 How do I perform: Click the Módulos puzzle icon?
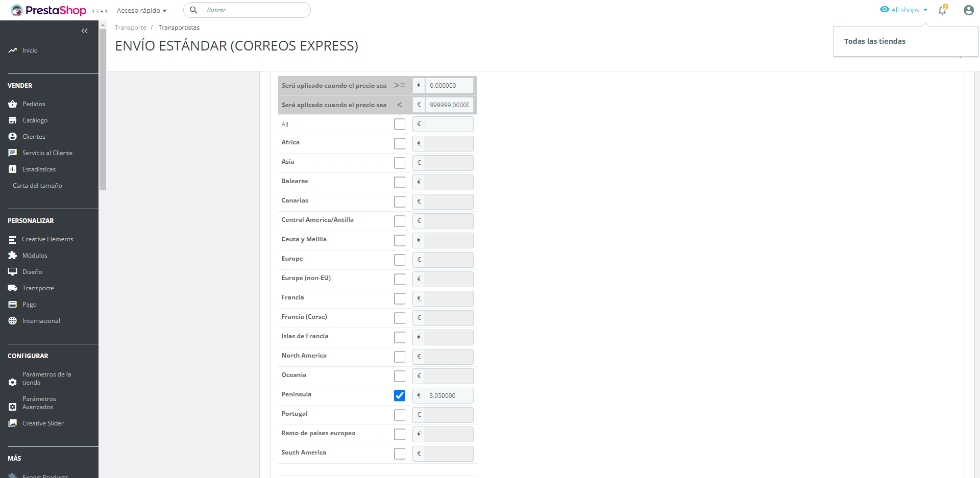(x=13, y=256)
